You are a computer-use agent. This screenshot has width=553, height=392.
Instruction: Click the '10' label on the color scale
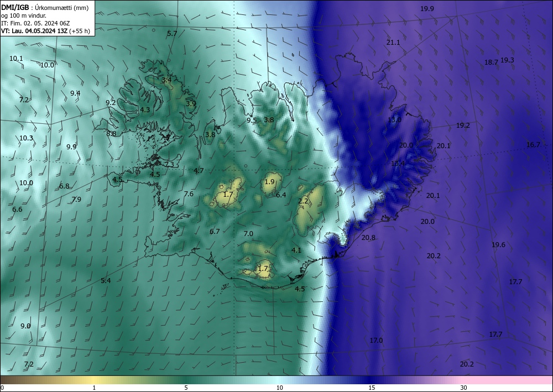[279, 388]
